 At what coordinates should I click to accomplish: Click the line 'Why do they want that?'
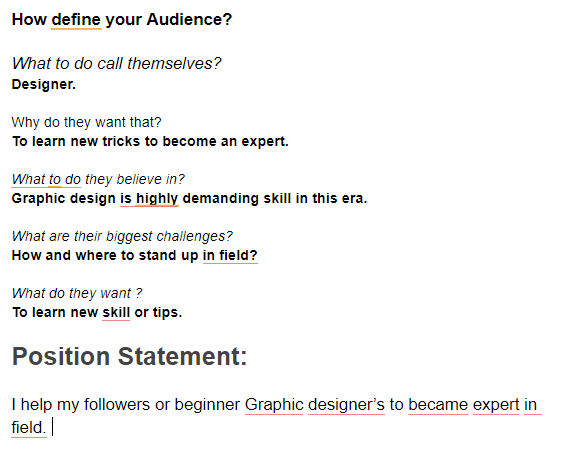point(87,122)
